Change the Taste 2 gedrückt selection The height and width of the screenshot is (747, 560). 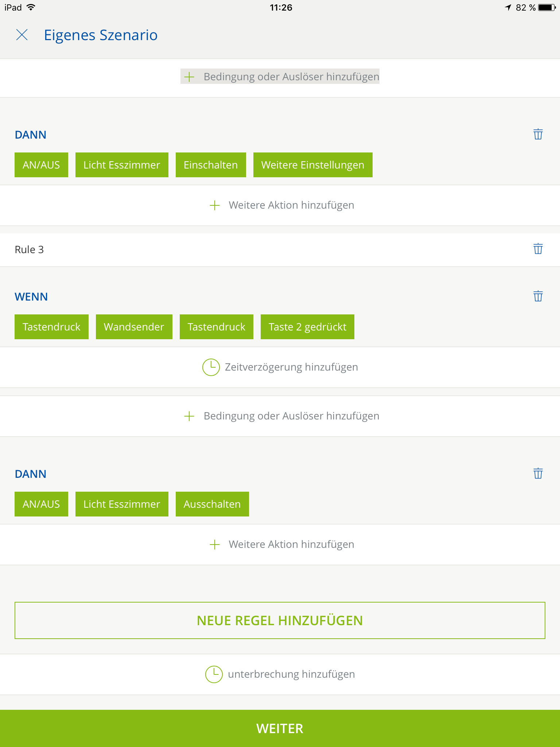(307, 327)
